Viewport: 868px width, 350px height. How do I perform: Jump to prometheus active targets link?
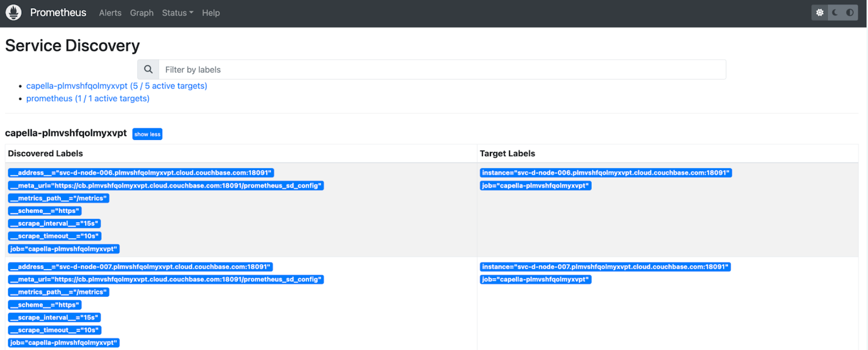click(88, 98)
